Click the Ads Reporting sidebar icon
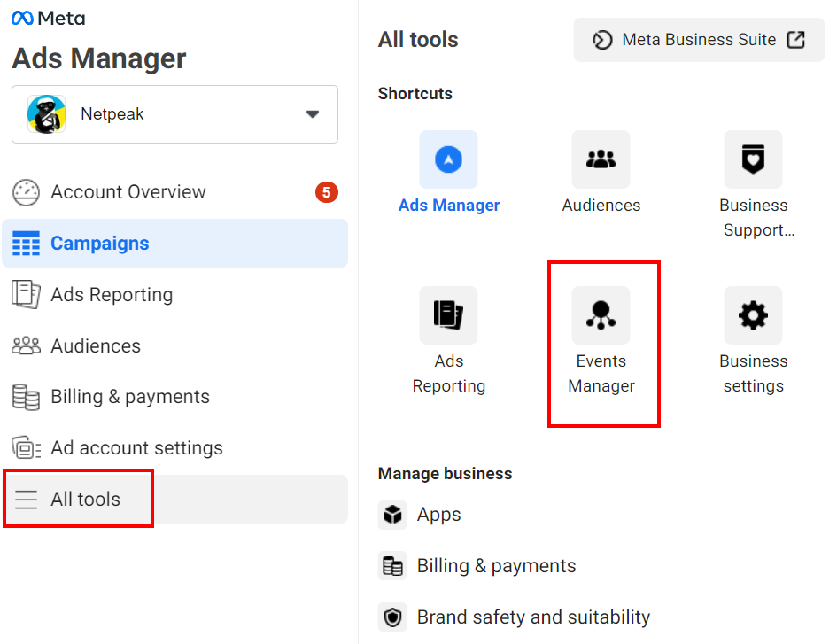 click(26, 294)
